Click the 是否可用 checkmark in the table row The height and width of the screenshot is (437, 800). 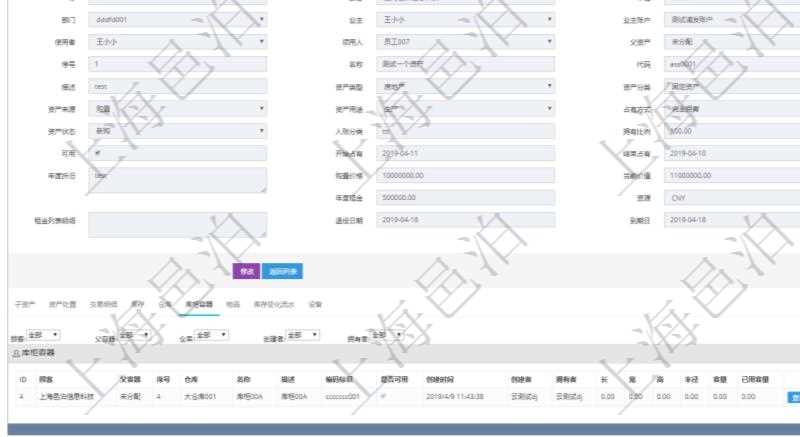pos(383,397)
